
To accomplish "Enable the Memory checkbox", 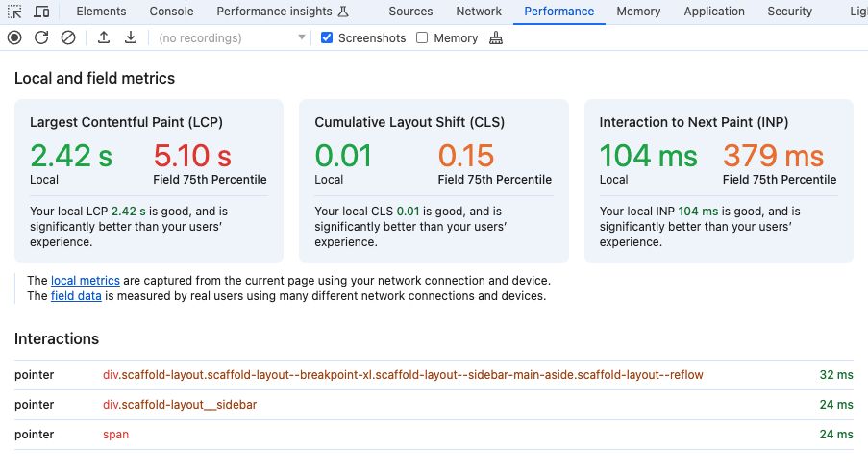I will tap(422, 37).
